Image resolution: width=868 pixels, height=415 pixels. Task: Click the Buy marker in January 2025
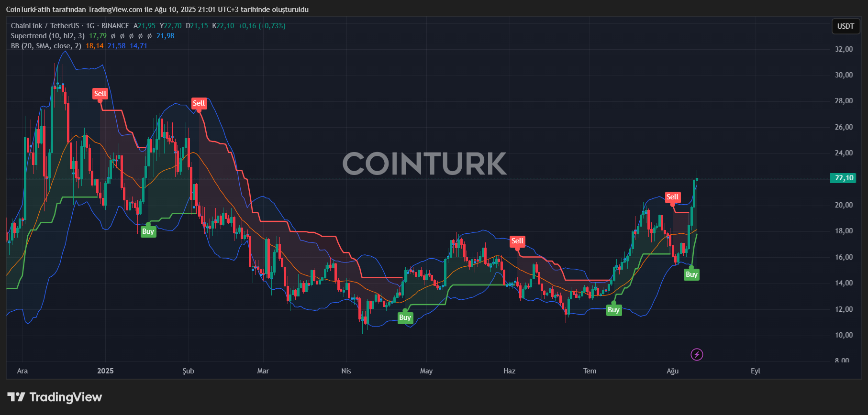point(148,231)
